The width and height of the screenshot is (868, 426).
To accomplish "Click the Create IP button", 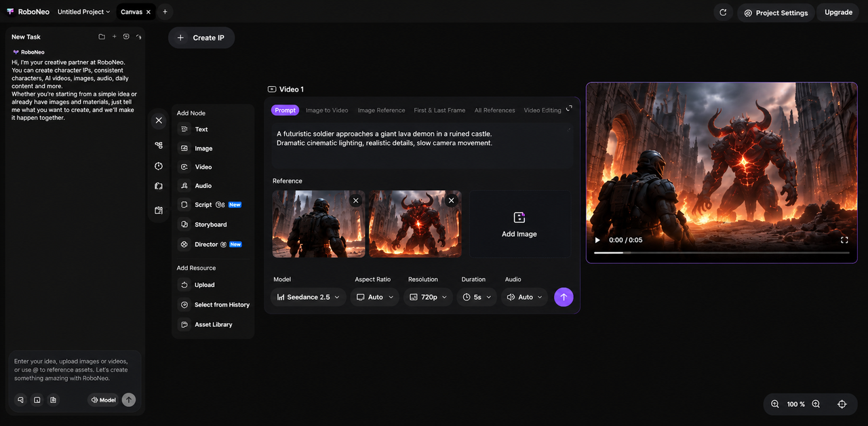I will tap(201, 38).
